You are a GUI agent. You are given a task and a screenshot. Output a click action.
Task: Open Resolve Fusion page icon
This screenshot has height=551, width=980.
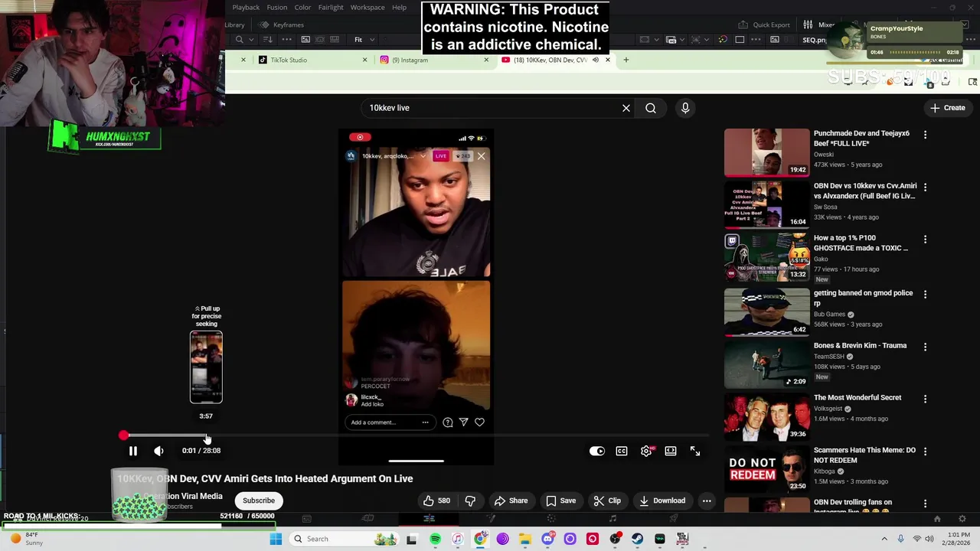pyautogui.click(x=490, y=519)
